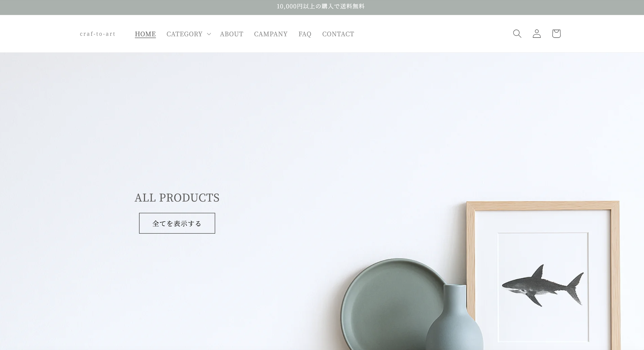The width and height of the screenshot is (644, 350).
Task: Open the CATEGORY menu label
Action: point(184,34)
